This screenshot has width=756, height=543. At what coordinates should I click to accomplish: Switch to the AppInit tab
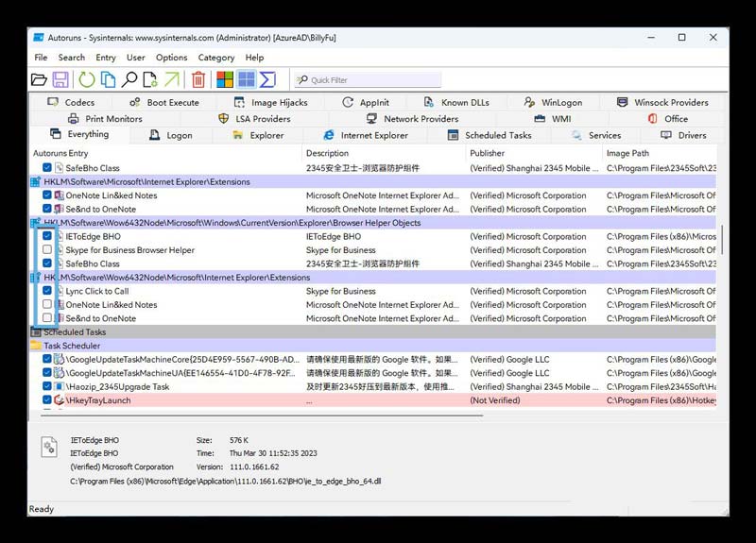click(x=366, y=102)
